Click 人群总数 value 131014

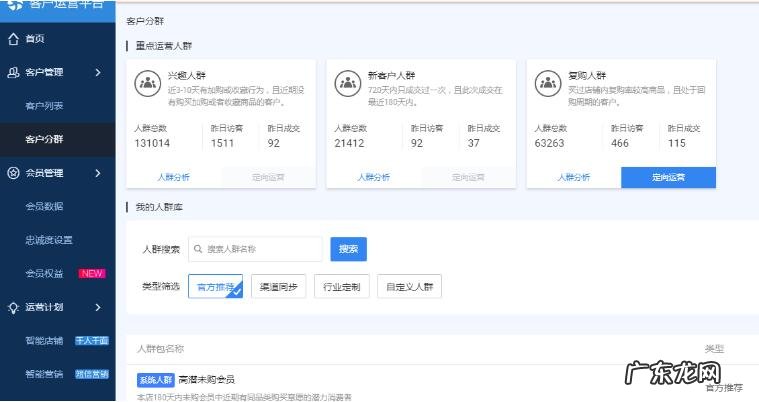(x=152, y=143)
